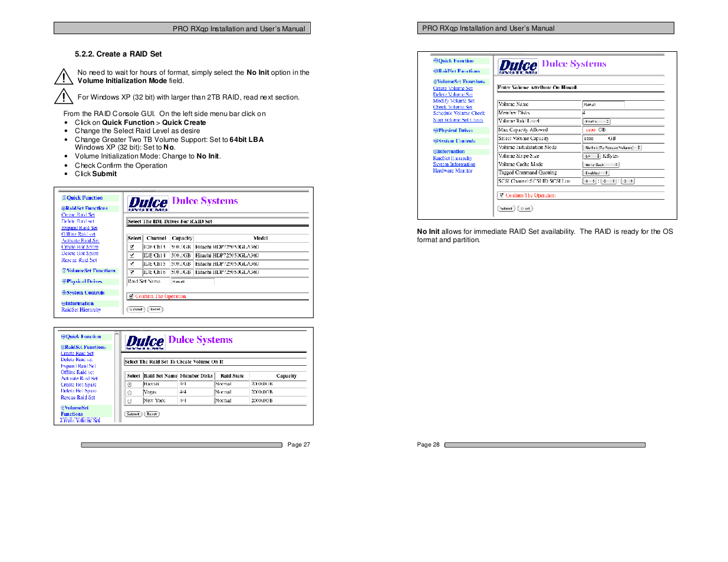
Task: Click the Dulce logo on the IDE drives screen
Action: pos(148,204)
